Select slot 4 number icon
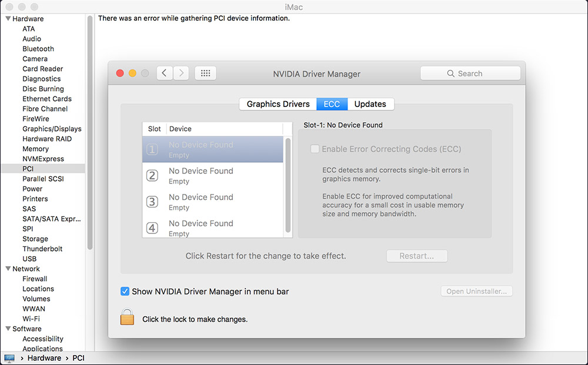Screen dimensions: 588x365 coord(152,228)
